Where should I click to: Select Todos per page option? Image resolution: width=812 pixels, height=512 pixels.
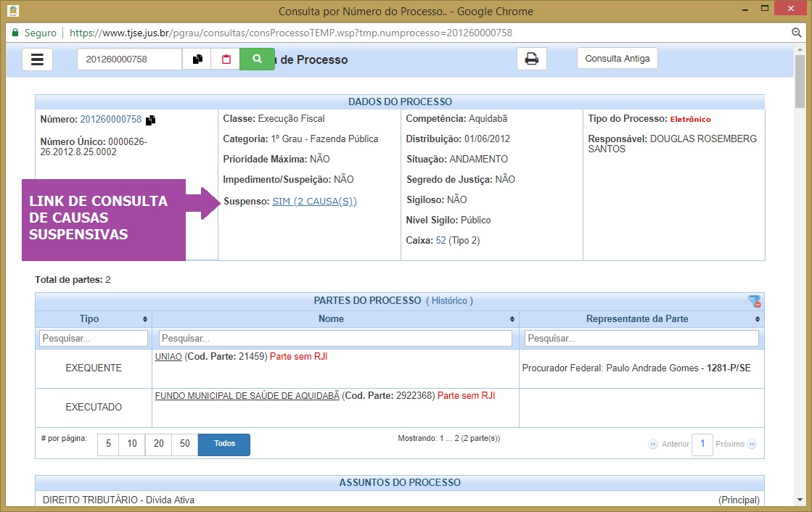(224, 444)
